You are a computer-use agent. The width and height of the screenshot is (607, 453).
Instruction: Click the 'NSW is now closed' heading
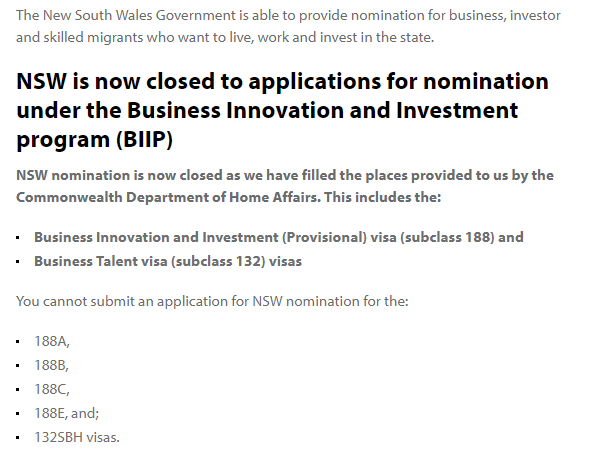[x=282, y=110]
